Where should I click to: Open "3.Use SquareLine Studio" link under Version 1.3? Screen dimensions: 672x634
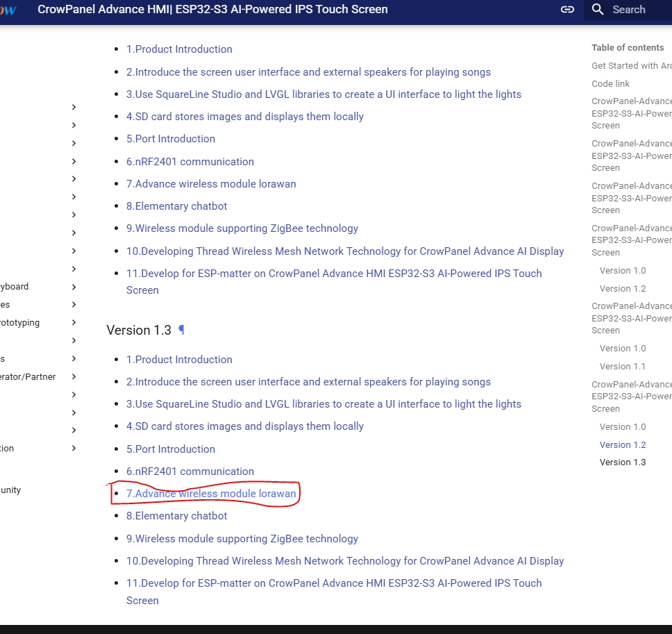(x=324, y=404)
